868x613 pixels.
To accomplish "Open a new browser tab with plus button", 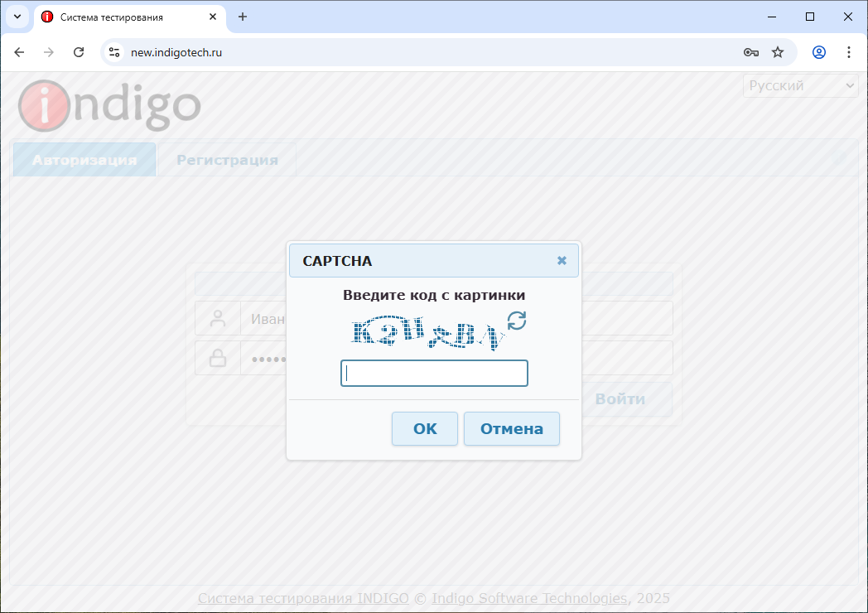I will click(243, 17).
